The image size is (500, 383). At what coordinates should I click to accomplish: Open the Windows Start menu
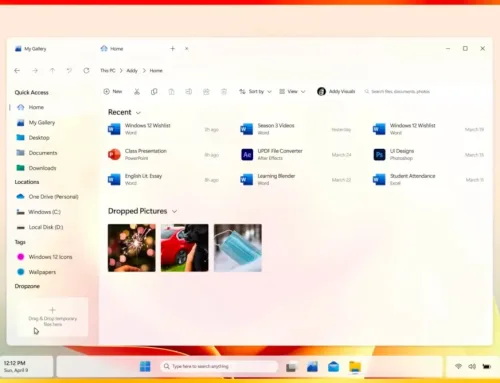(x=145, y=366)
